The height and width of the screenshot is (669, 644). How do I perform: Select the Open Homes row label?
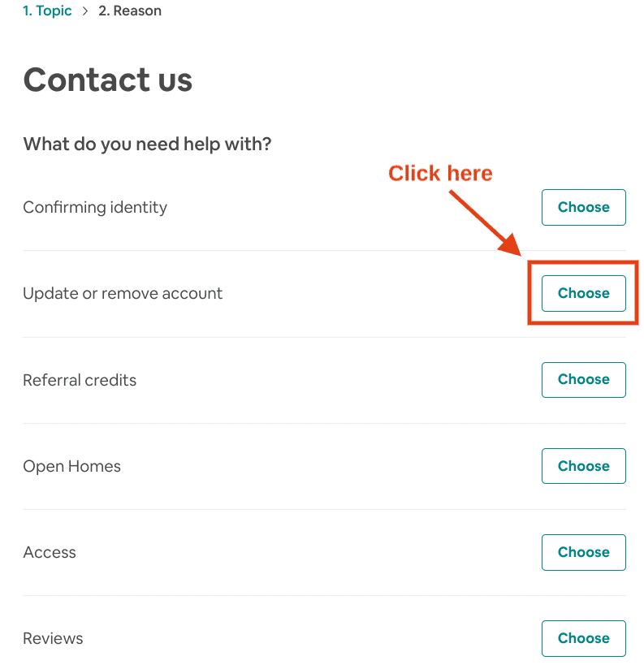tap(71, 465)
